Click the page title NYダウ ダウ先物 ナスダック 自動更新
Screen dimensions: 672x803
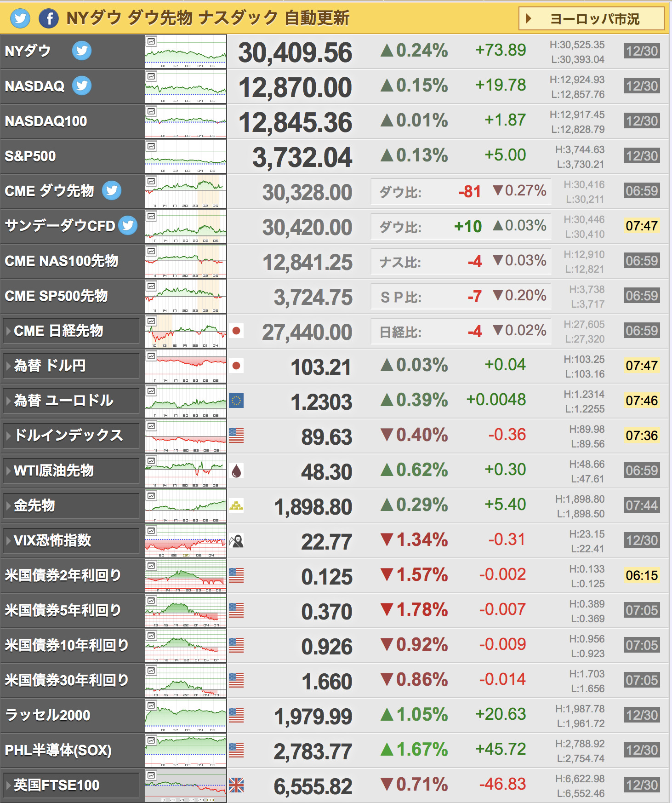pyautogui.click(x=208, y=18)
